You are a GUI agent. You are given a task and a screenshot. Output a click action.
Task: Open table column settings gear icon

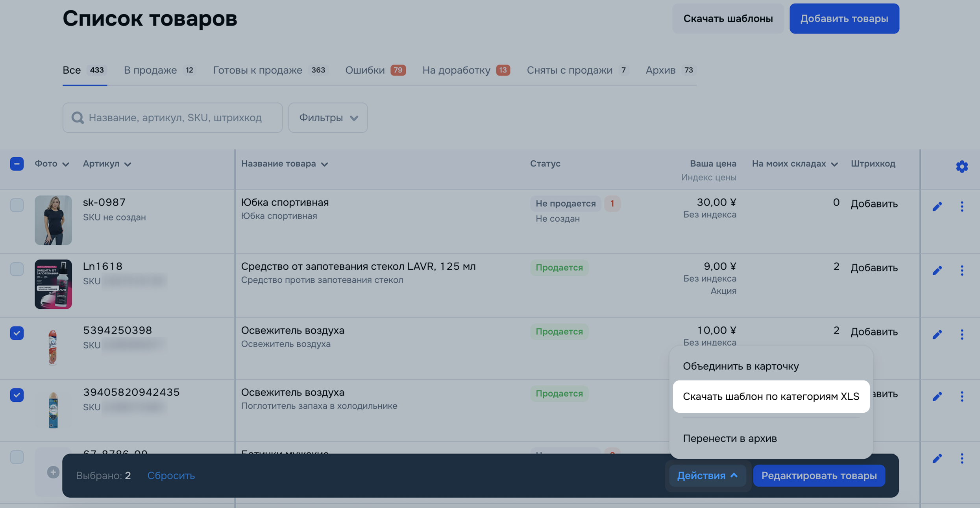962,166
